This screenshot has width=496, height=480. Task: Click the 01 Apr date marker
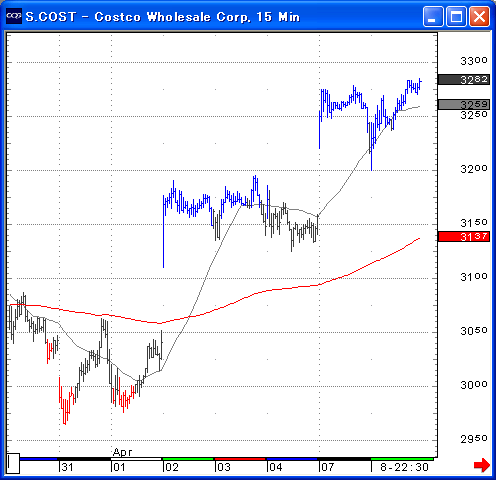119,467
